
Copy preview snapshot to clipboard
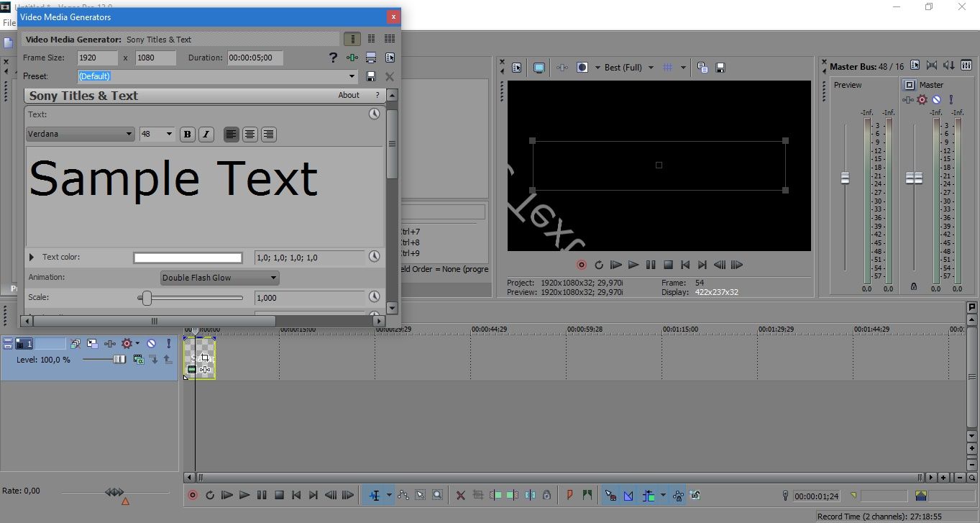702,68
